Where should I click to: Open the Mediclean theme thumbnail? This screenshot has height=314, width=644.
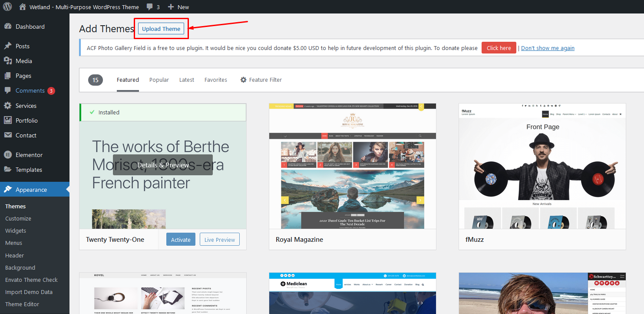(x=352, y=293)
